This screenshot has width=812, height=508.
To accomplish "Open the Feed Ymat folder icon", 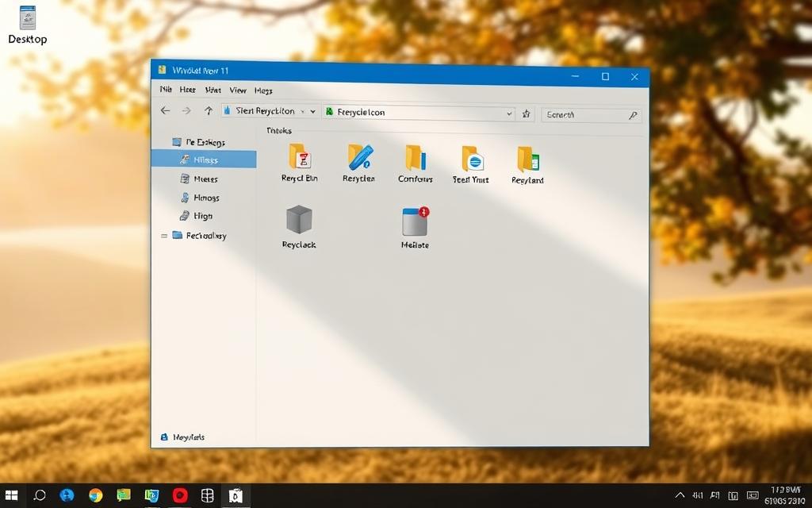I will point(473,159).
